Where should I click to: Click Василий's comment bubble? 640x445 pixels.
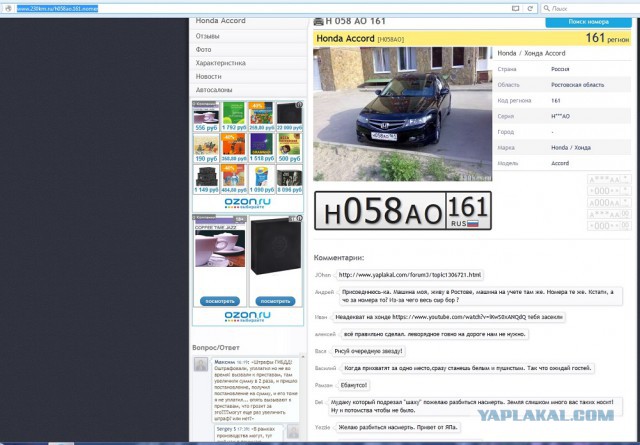pyautogui.click(x=467, y=368)
